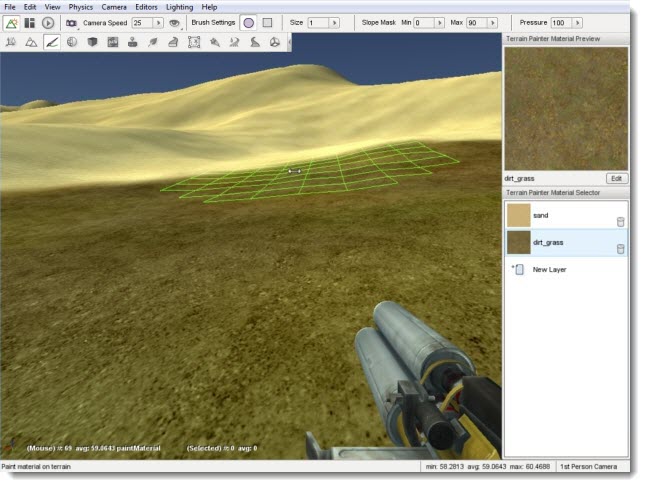Click the Play Game button
The image size is (645, 487).
click(48, 23)
